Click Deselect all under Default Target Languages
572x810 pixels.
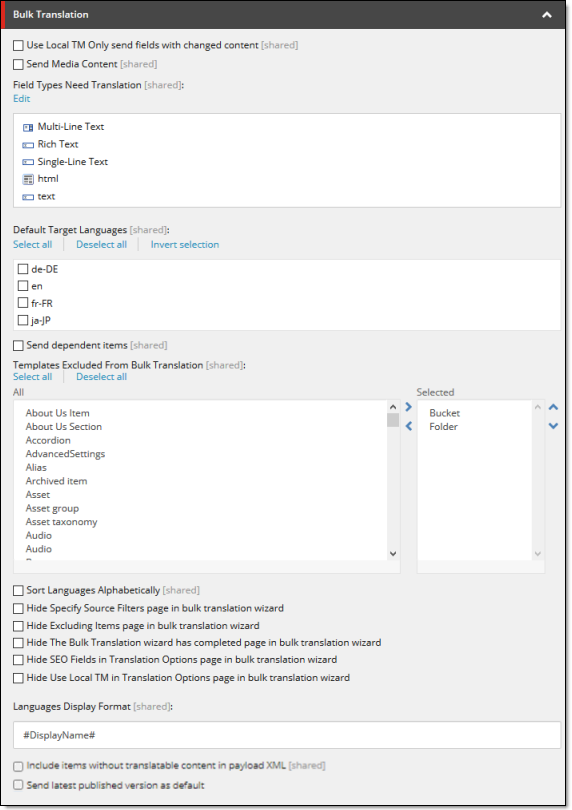101,244
